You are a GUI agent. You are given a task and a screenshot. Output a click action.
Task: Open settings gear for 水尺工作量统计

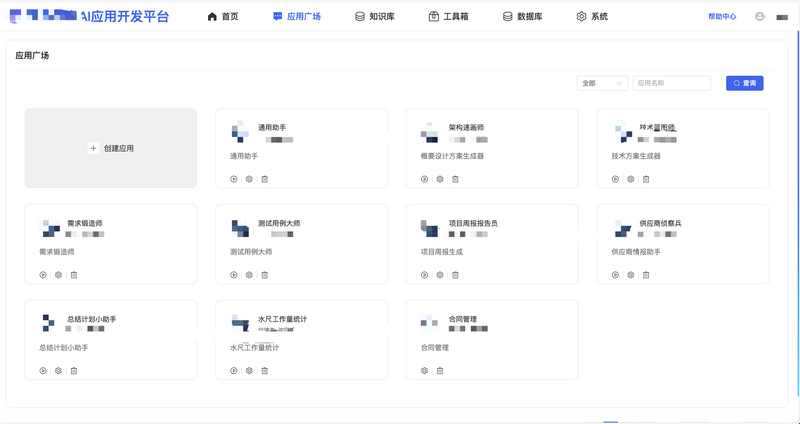pos(249,371)
